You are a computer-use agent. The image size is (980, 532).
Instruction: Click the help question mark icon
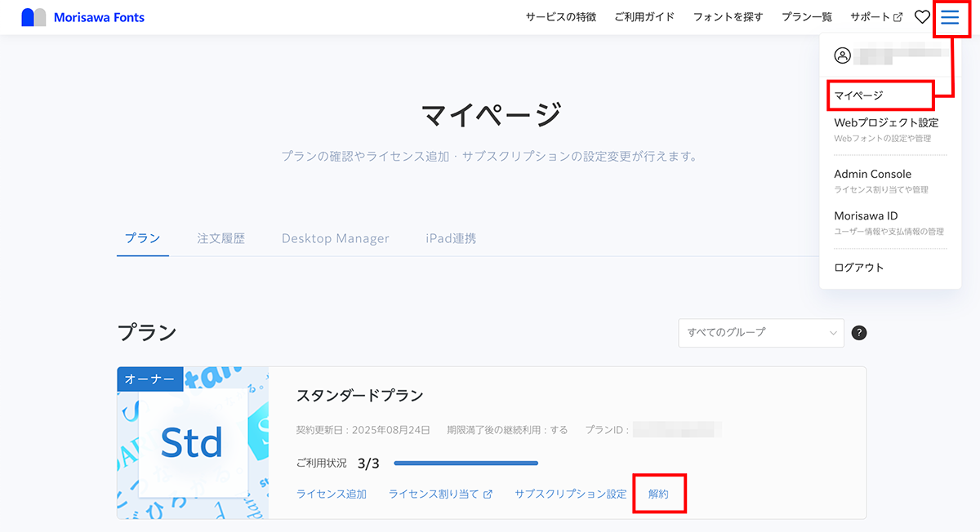point(858,333)
